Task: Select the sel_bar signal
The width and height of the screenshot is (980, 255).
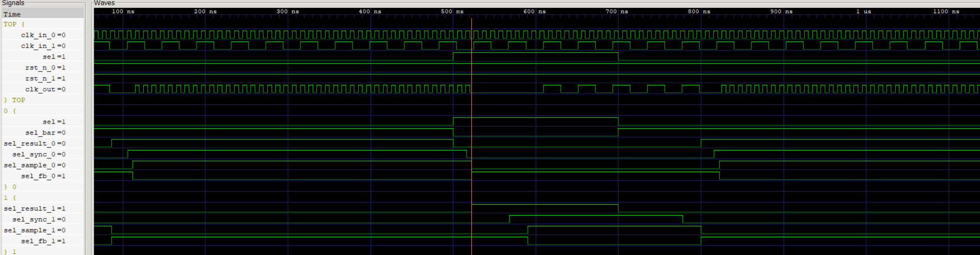Action: point(45,133)
